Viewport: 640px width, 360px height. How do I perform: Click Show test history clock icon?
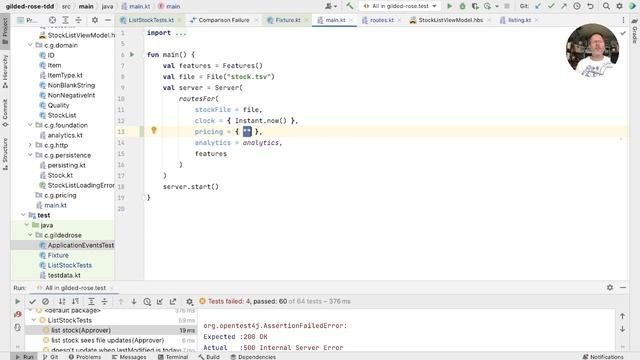pos(147,302)
